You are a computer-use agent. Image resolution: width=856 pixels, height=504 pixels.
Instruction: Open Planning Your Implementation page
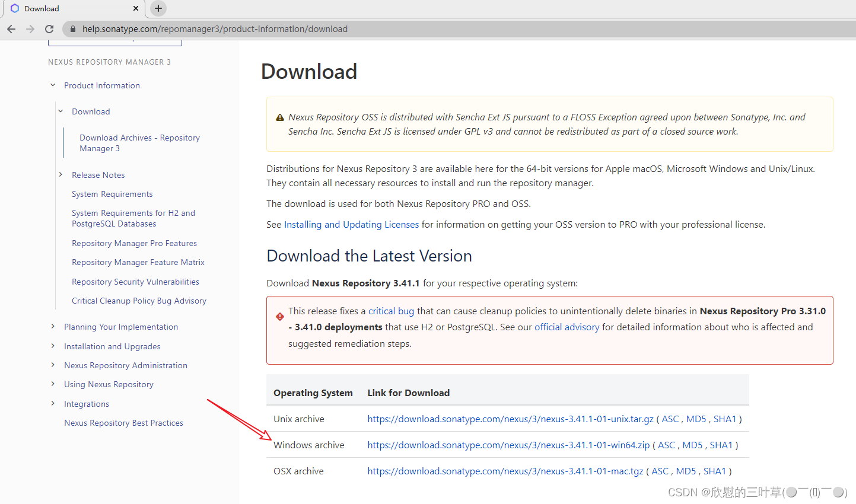pos(121,327)
